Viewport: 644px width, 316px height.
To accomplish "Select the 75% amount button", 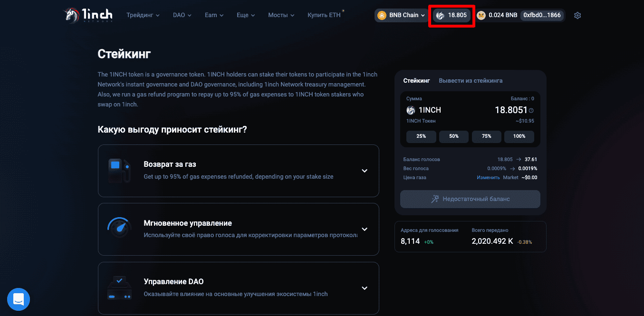I will [487, 136].
